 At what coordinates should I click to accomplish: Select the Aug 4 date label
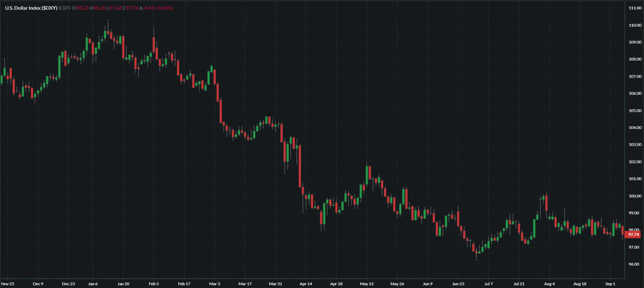coord(549,284)
